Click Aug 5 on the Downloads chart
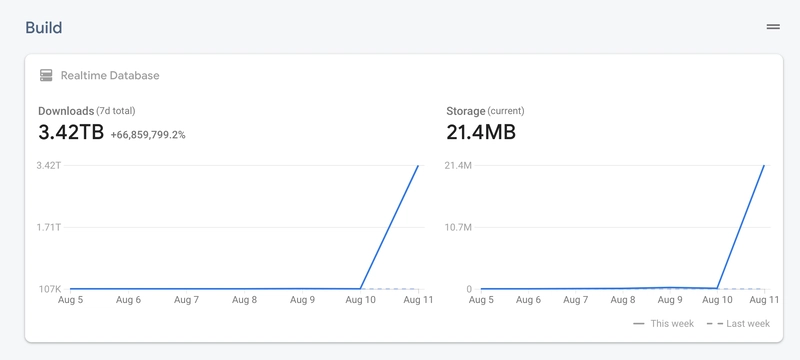The height and width of the screenshot is (360, 800). tap(70, 300)
